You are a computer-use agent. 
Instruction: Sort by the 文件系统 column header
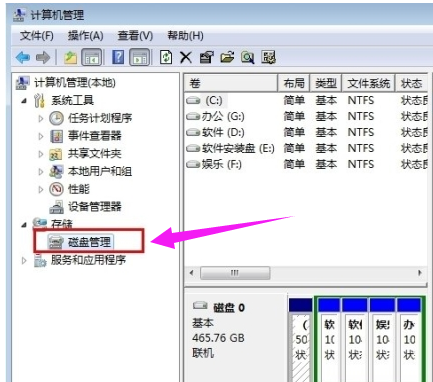pyautogui.click(x=368, y=83)
